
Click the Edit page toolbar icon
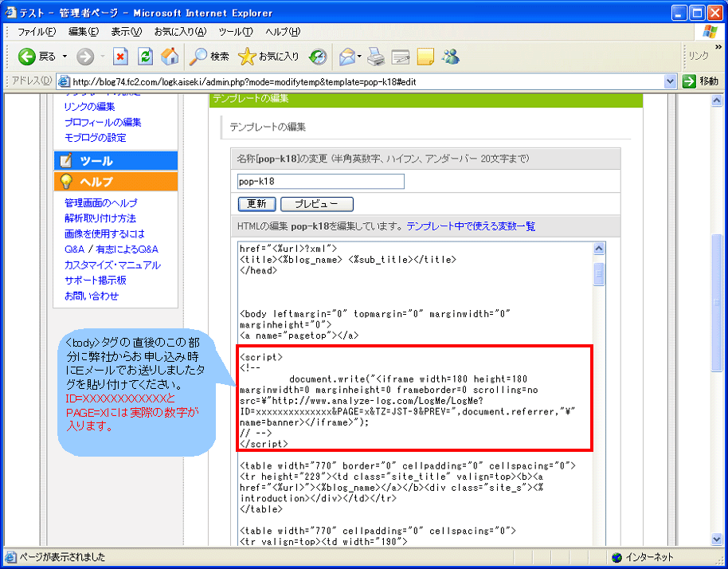(x=400, y=57)
